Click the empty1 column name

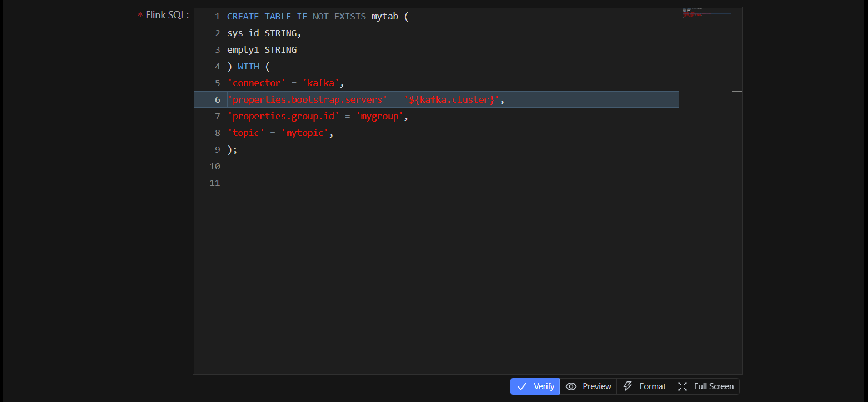243,50
